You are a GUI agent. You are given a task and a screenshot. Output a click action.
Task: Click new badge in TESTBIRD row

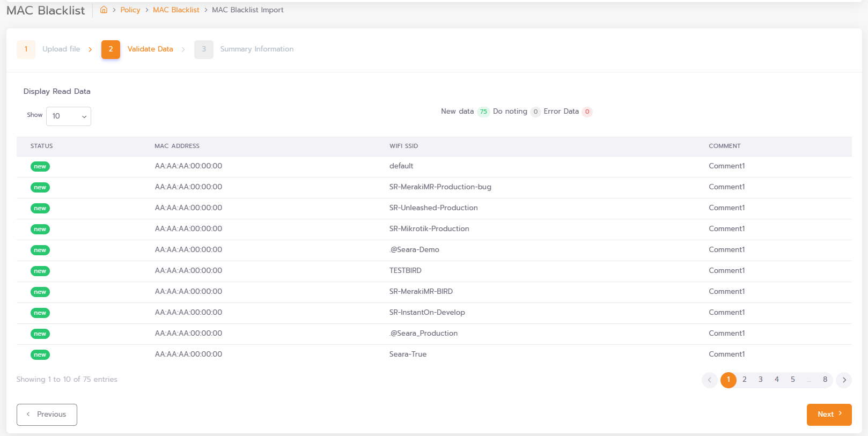click(x=40, y=271)
